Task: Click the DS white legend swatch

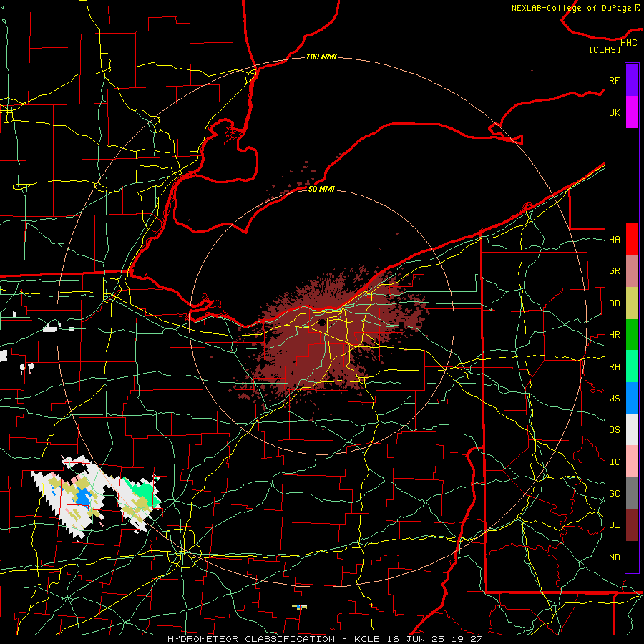Action: click(632, 429)
